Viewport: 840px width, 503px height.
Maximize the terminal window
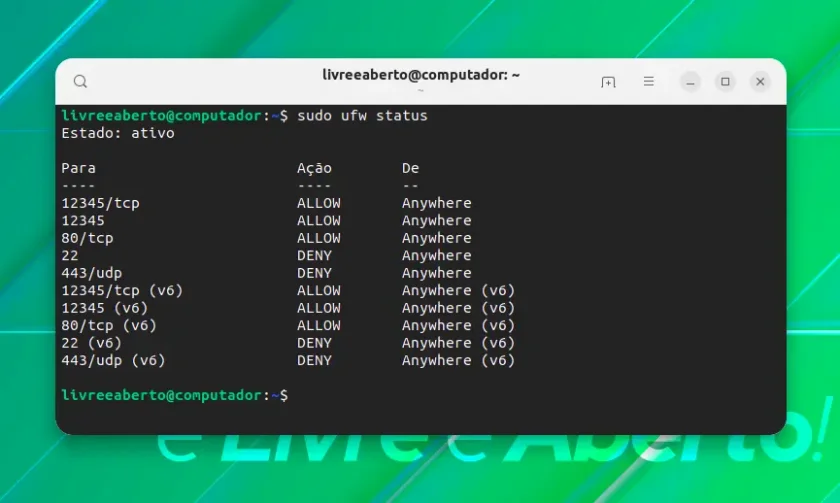click(725, 82)
